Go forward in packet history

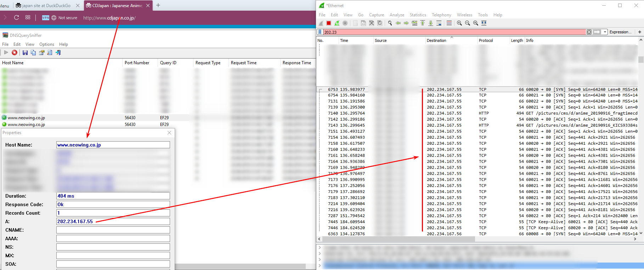(x=406, y=23)
